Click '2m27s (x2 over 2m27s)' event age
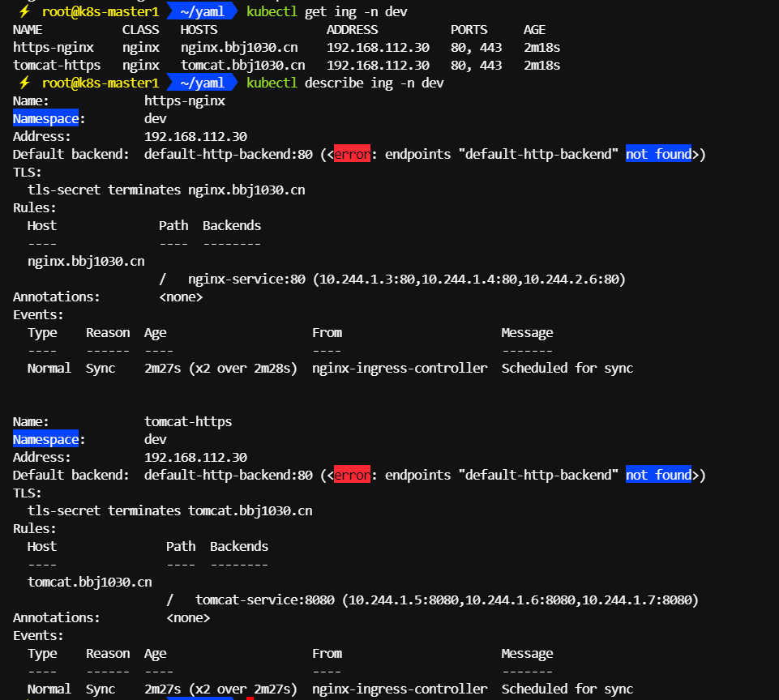This screenshot has height=700, width=779. pos(220,689)
